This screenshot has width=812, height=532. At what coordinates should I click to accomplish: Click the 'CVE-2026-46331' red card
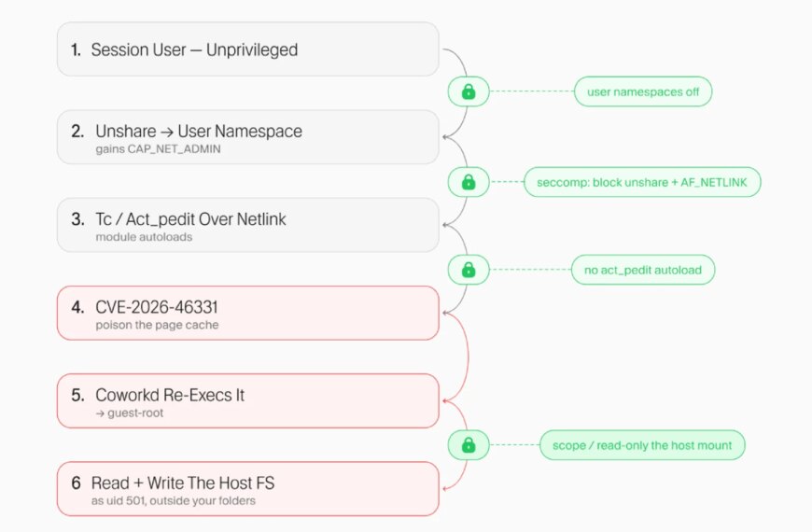tap(248, 313)
